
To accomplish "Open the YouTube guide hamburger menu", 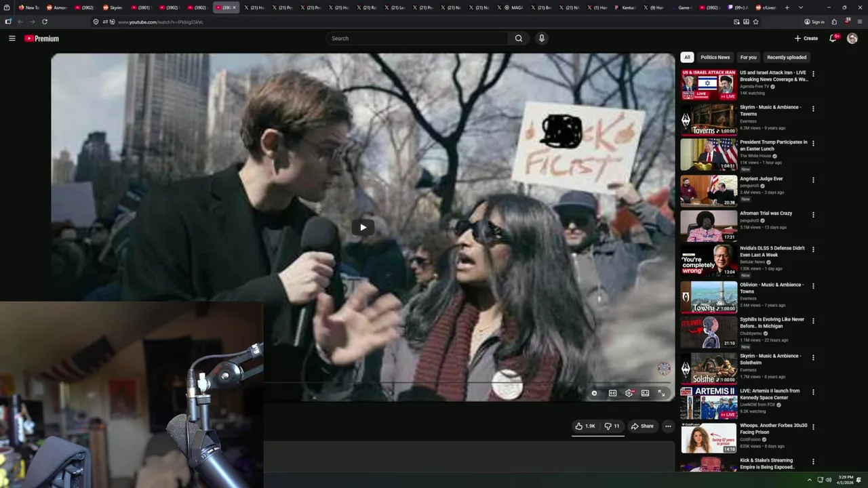I will [12, 39].
